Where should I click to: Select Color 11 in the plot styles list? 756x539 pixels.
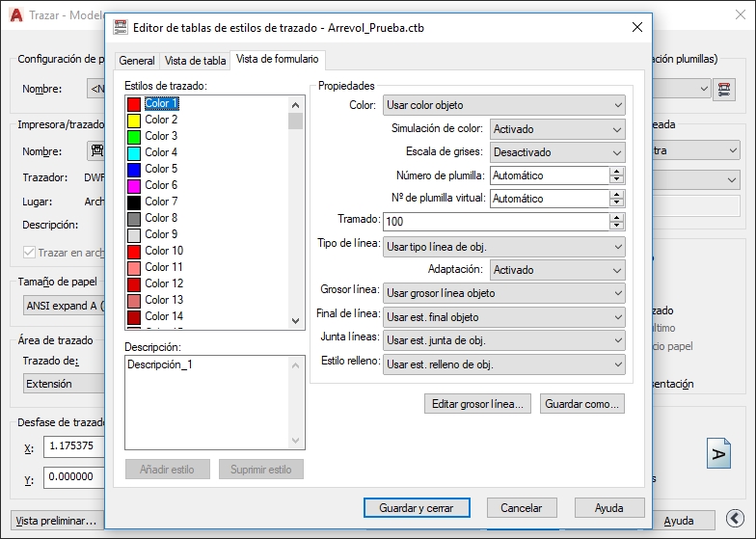click(x=164, y=267)
